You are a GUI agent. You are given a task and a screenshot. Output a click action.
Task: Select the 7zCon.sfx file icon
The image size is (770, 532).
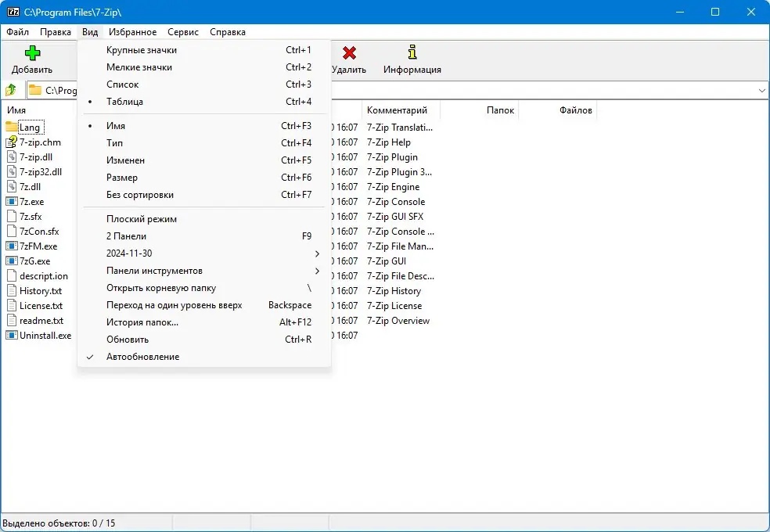pyautogui.click(x=11, y=231)
